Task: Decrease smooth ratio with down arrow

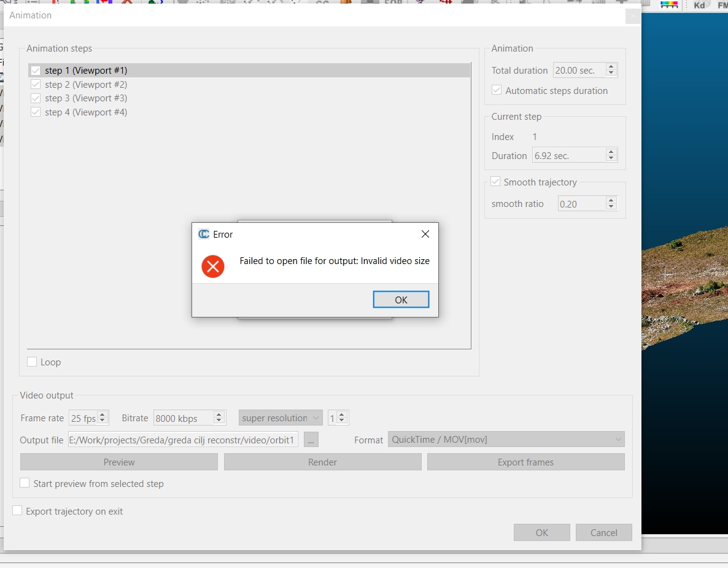Action: (x=611, y=207)
